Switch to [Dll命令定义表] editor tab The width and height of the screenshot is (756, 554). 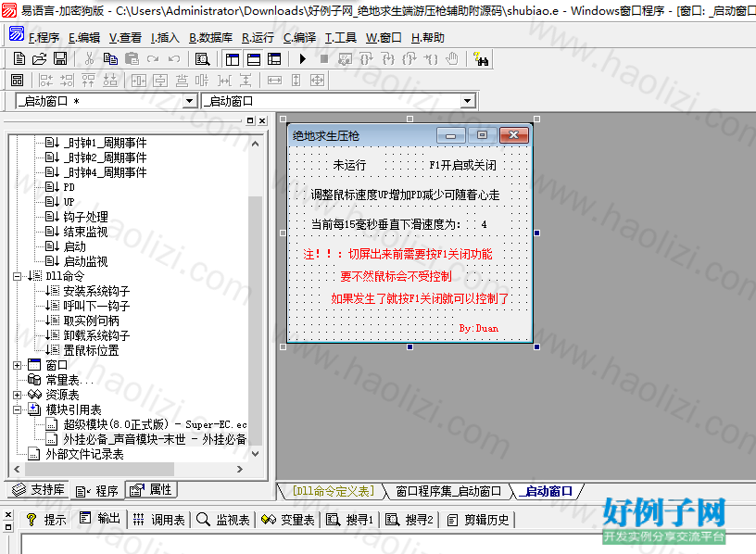click(334, 491)
